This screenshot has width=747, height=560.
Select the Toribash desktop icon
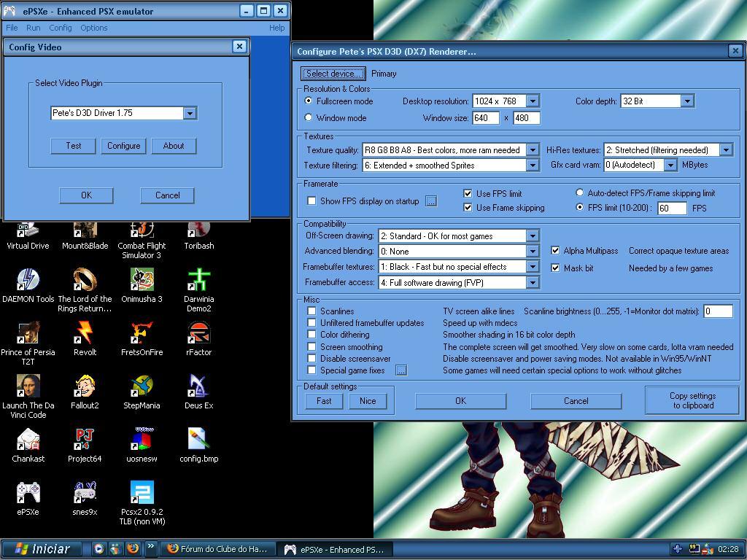point(198,237)
